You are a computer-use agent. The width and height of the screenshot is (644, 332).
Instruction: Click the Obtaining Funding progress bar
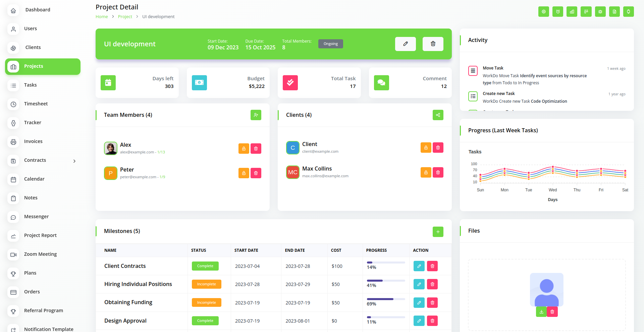[x=386, y=299]
